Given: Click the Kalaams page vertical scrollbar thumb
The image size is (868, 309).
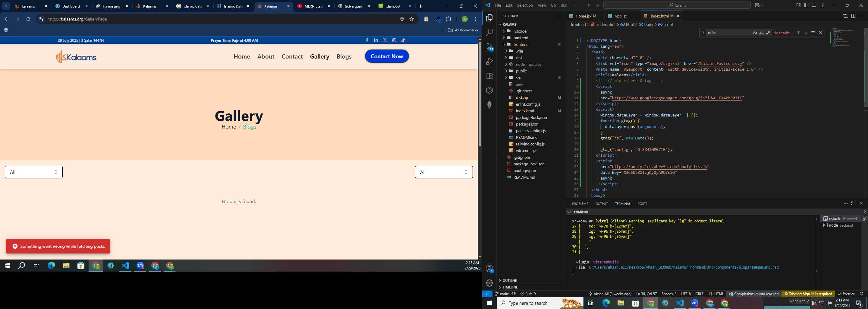Looking at the screenshot, I should click(480, 94).
